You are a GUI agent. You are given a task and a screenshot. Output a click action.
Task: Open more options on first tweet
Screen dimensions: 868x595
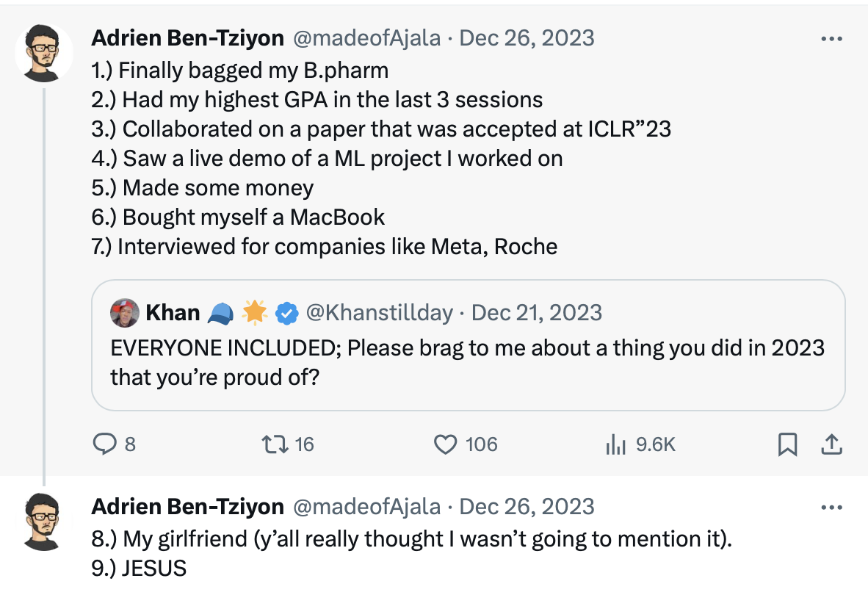(831, 38)
